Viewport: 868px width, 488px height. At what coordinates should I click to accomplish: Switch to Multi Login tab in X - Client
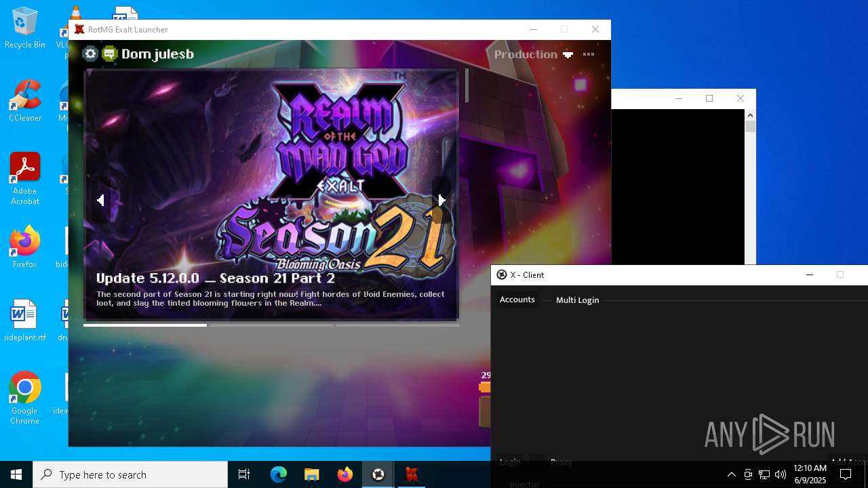coord(578,300)
